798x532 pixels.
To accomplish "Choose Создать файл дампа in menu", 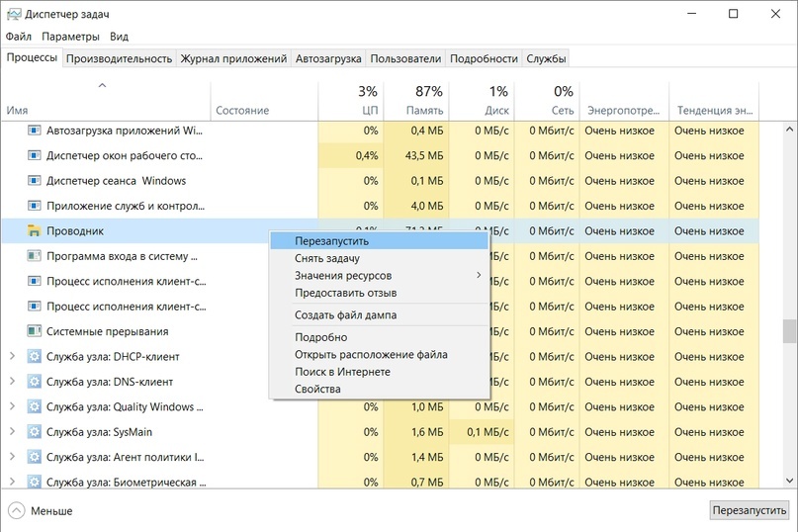I will click(379, 314).
